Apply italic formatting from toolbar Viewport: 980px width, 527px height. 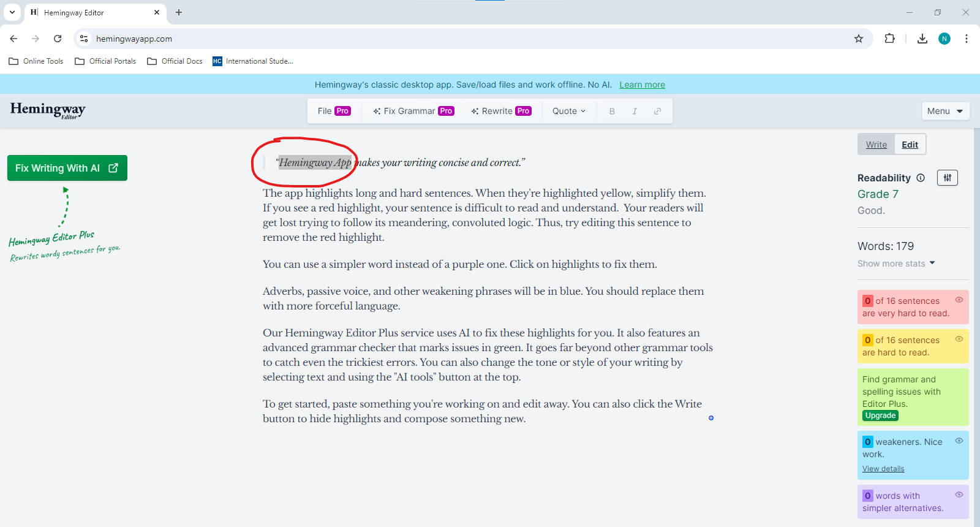pos(635,111)
